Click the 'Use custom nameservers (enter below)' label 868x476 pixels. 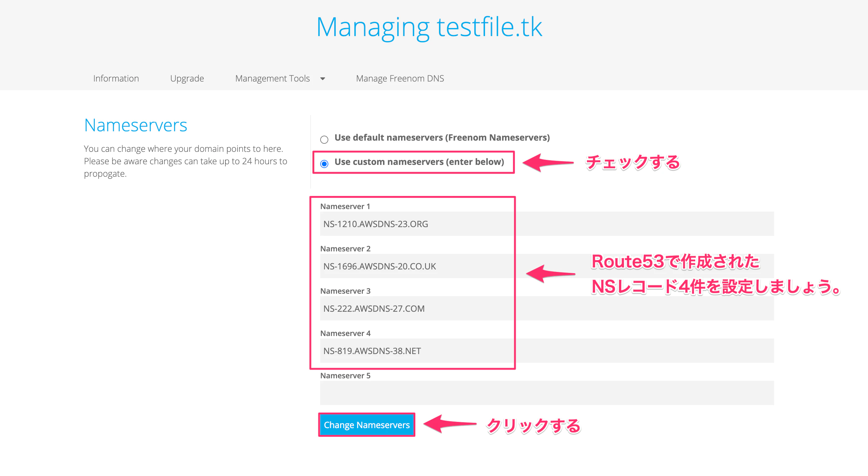(x=419, y=162)
